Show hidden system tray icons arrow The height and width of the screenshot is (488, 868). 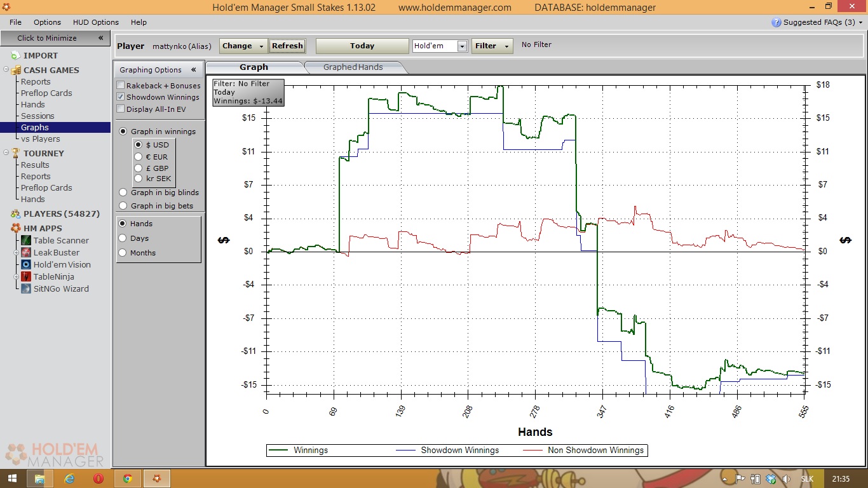click(x=725, y=479)
